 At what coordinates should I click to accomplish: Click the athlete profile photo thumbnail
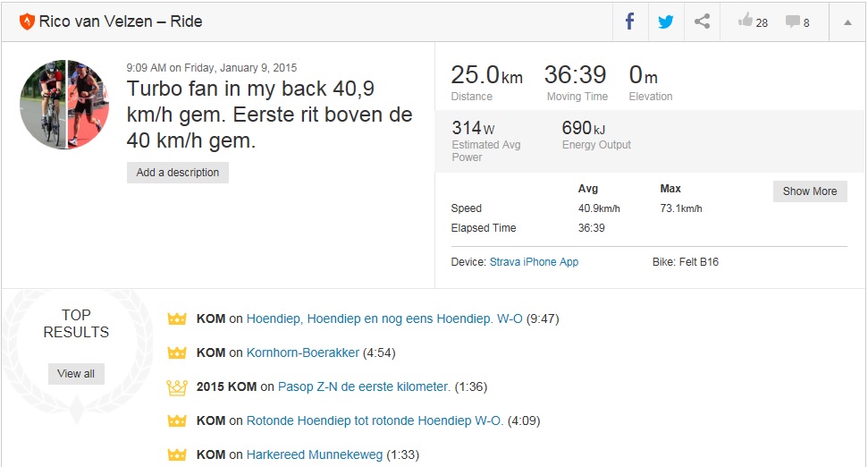click(64, 105)
